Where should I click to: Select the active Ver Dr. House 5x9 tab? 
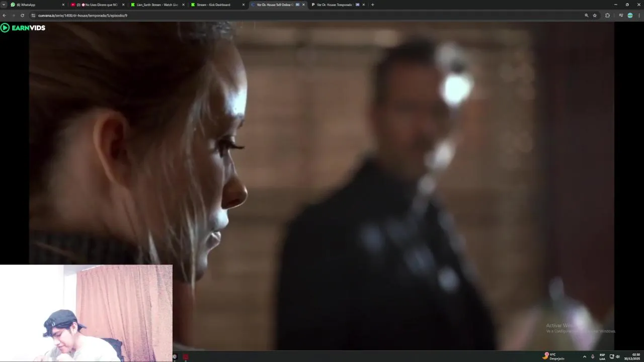(278, 5)
